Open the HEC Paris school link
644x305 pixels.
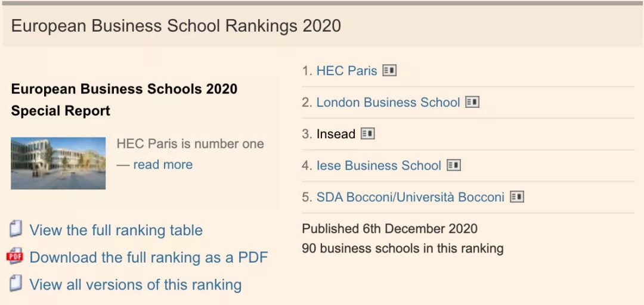[346, 71]
